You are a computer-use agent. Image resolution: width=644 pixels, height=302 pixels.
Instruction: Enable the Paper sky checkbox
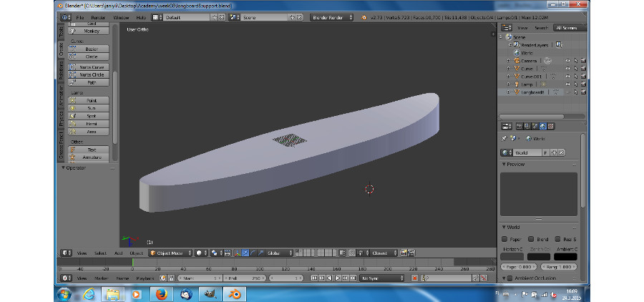pyautogui.click(x=504, y=239)
